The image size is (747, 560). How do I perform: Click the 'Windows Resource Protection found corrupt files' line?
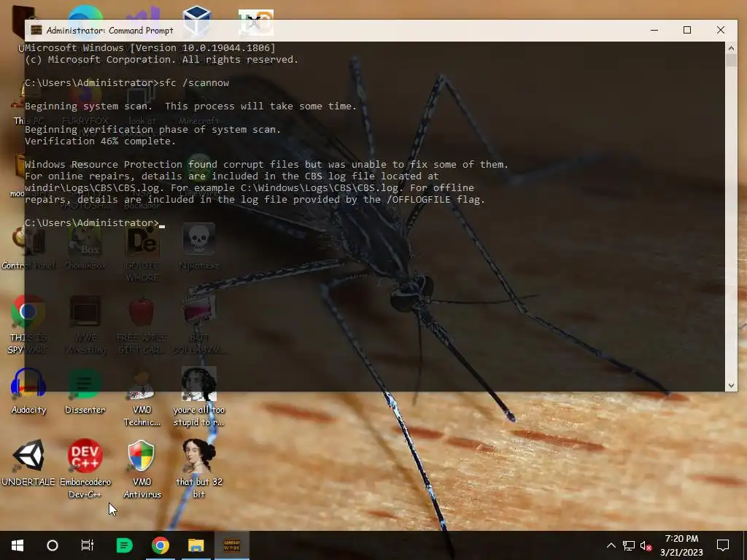tap(266, 164)
